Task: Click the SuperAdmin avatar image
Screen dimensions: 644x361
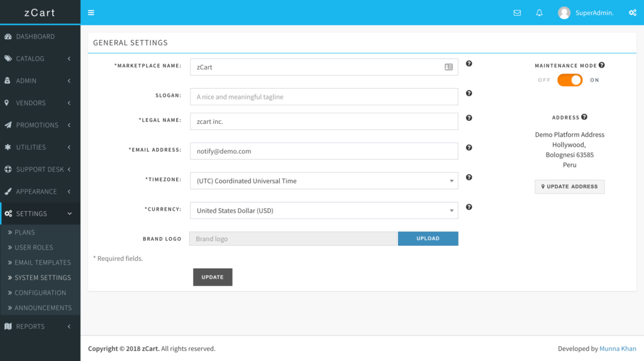Action: pos(564,13)
